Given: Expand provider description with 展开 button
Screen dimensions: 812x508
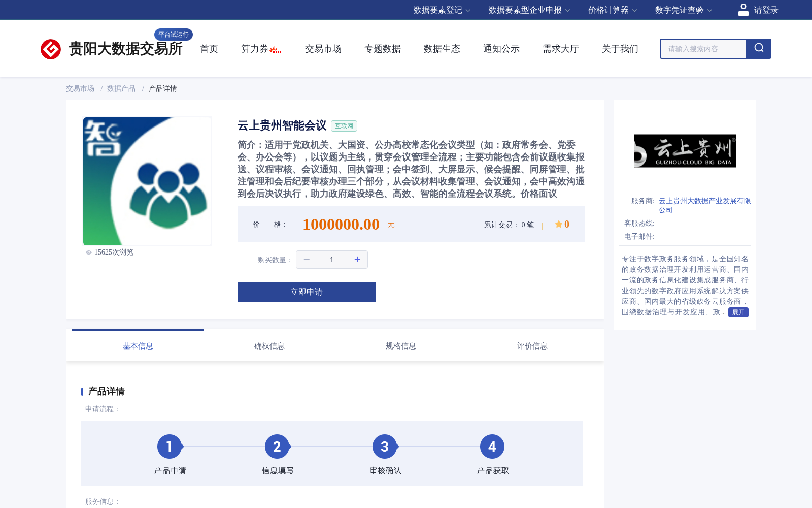Looking at the screenshot, I should click(738, 312).
